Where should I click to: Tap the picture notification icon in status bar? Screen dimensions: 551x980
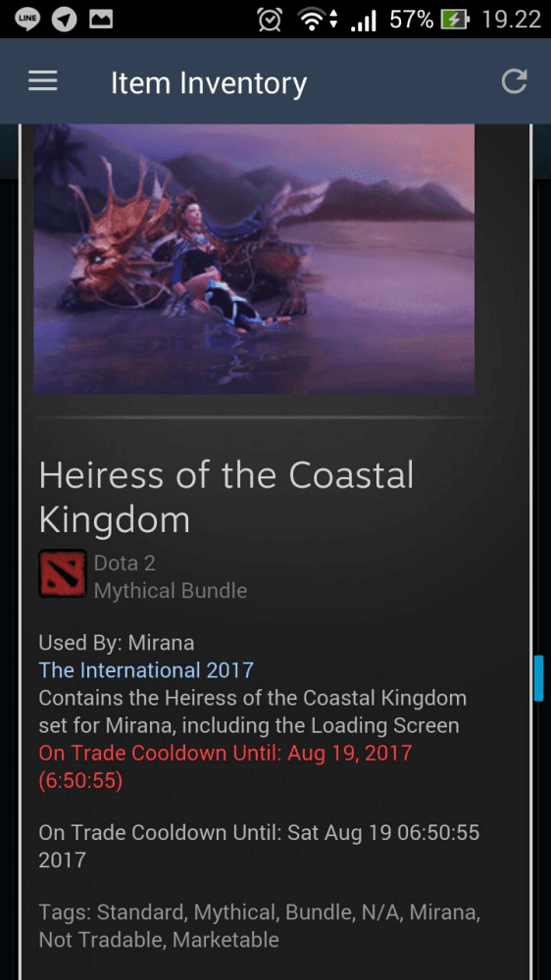point(101,20)
